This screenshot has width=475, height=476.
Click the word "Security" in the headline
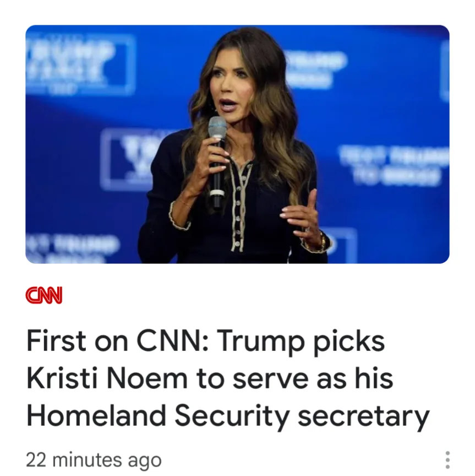(x=231, y=416)
